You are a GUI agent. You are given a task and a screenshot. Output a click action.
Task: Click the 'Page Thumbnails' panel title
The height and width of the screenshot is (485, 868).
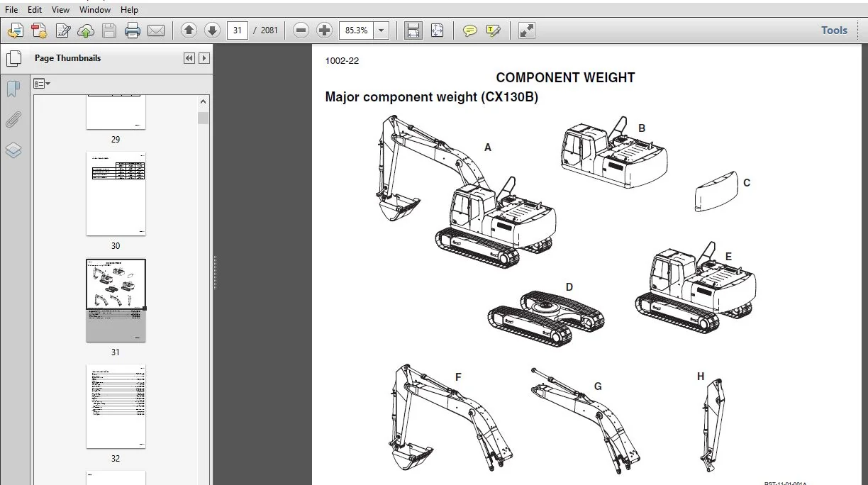tap(67, 58)
